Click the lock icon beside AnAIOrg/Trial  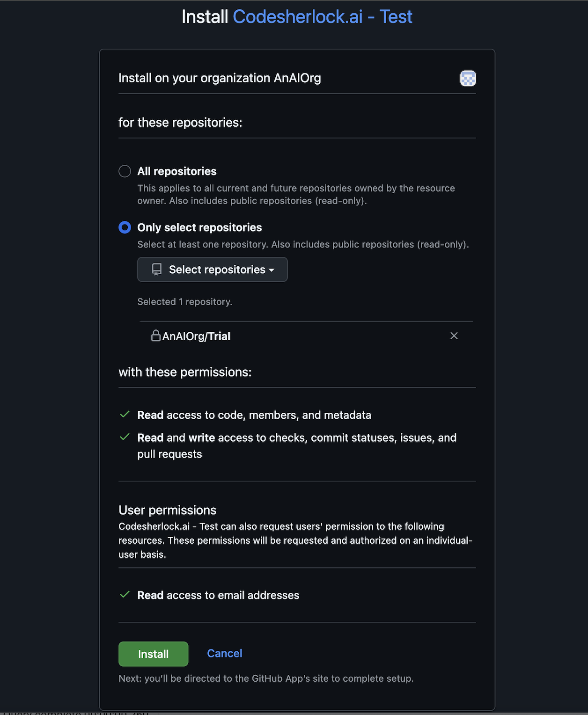pos(156,336)
